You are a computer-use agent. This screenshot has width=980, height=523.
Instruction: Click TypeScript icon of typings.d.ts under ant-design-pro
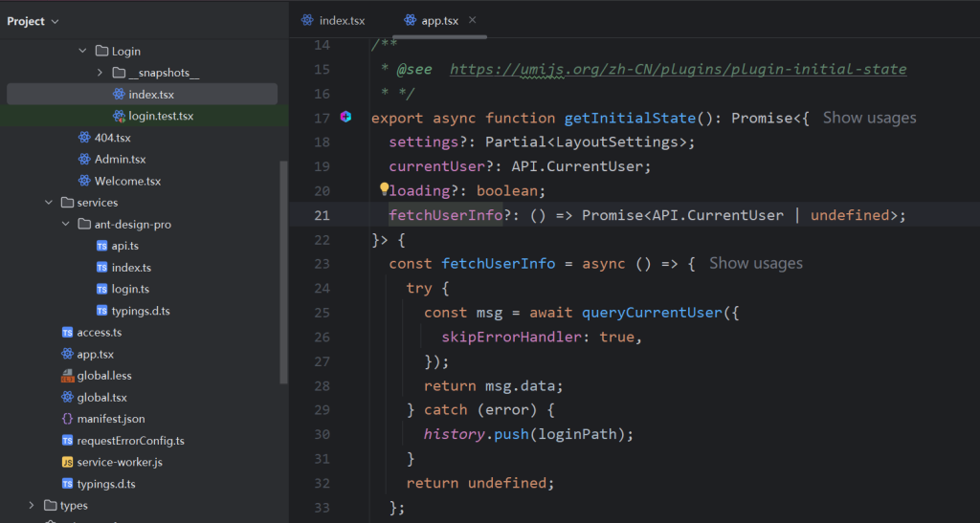101,310
